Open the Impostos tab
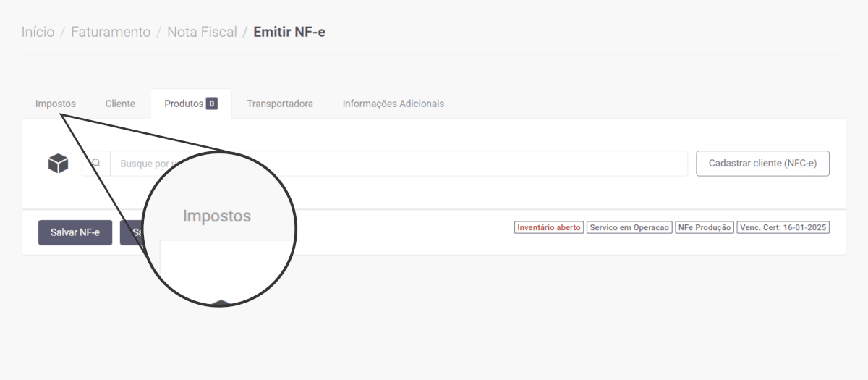868x380 pixels. coord(56,104)
